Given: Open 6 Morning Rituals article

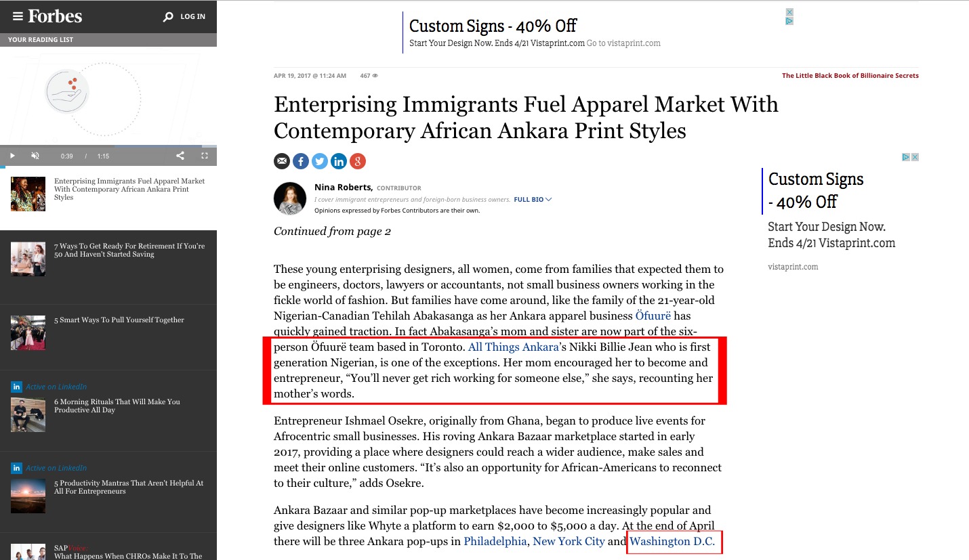Looking at the screenshot, I should pyautogui.click(x=117, y=406).
